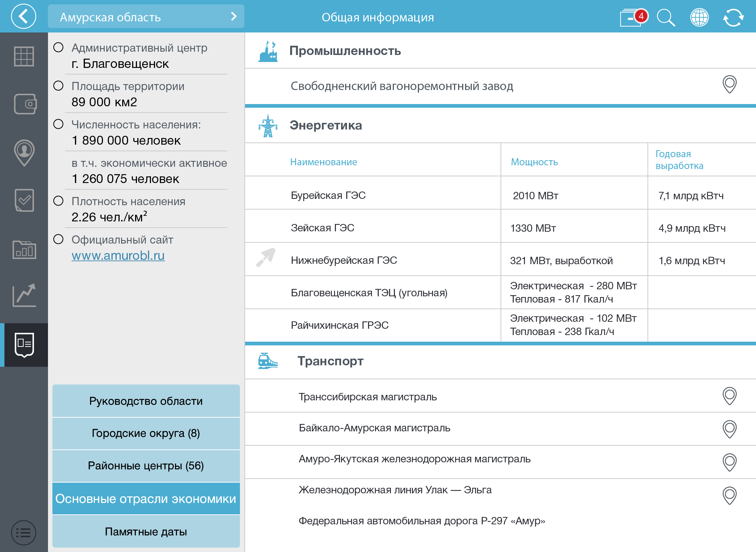Open the globe map icon
The height and width of the screenshot is (552, 756).
click(699, 17)
